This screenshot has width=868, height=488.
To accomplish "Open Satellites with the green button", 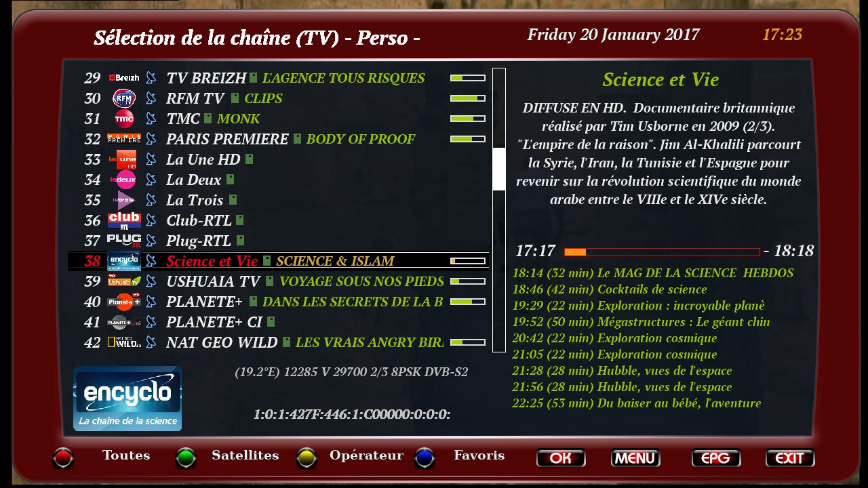I will (185, 459).
